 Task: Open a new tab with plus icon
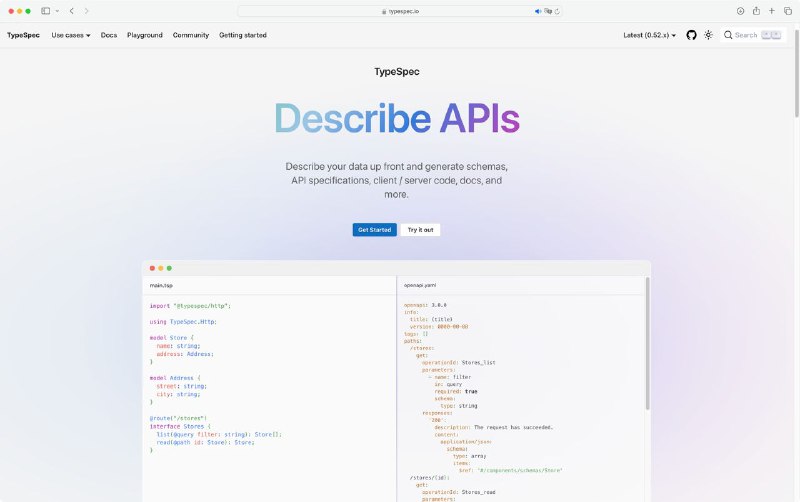coord(772,11)
